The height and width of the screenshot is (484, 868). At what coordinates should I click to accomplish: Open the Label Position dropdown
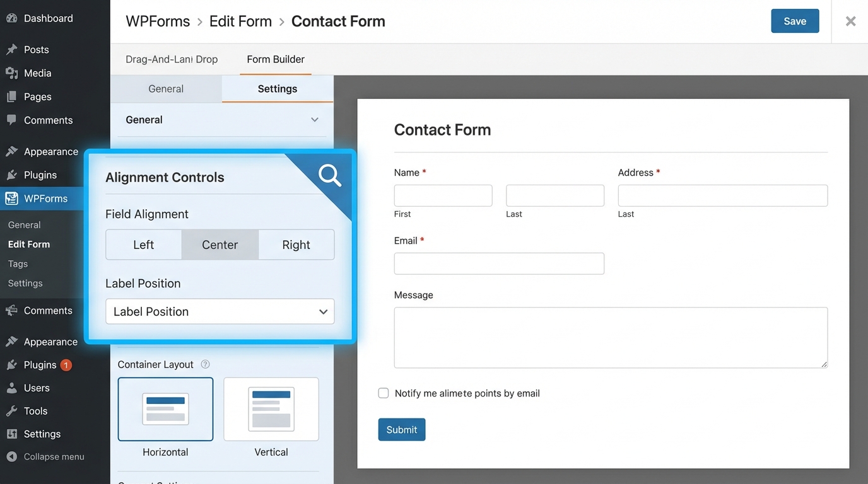(220, 311)
